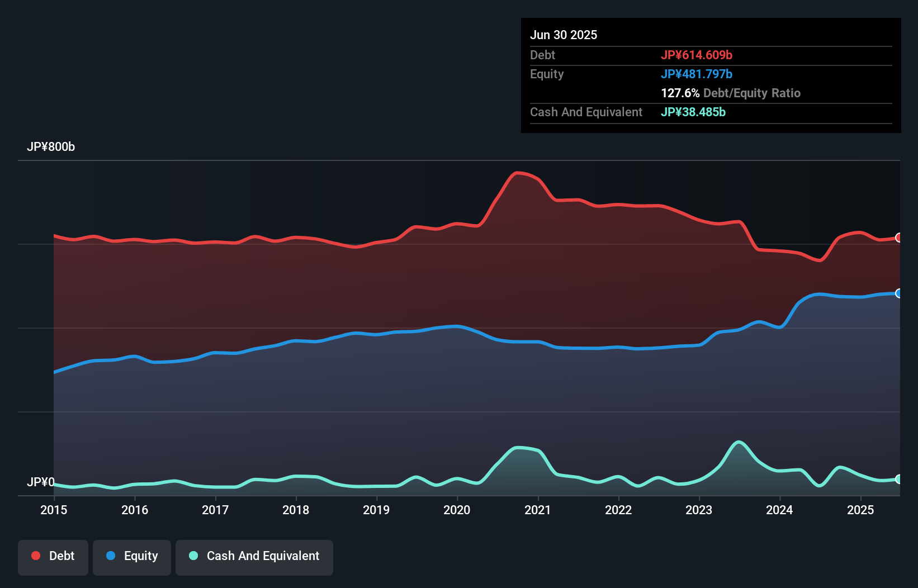Select the Equity series endpoint marker on the right
Viewport: 918px width, 588px height.
click(899, 293)
